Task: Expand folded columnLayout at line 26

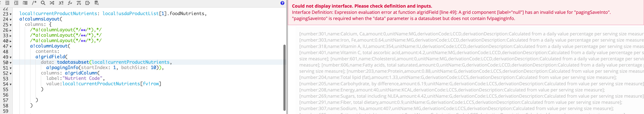Action: (11, 30)
